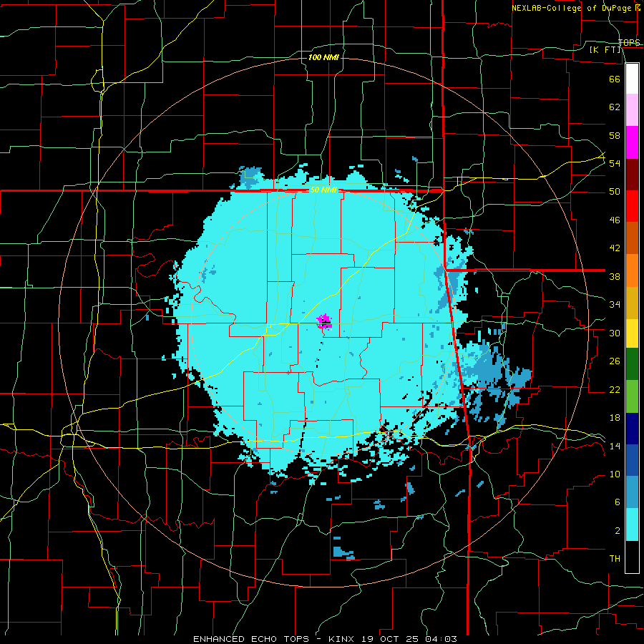Select the bright yellow legend swatch

coord(632,333)
